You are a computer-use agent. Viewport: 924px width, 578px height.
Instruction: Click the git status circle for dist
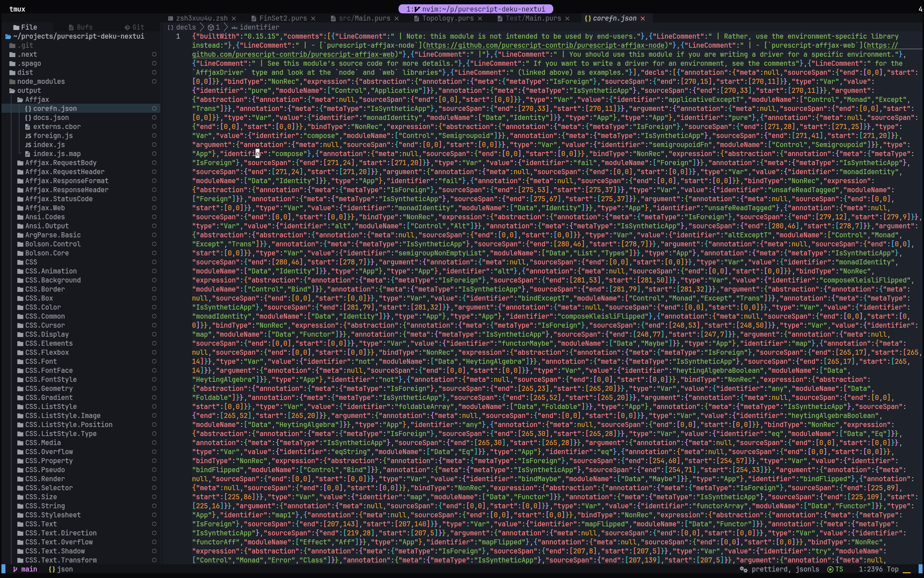pos(154,72)
